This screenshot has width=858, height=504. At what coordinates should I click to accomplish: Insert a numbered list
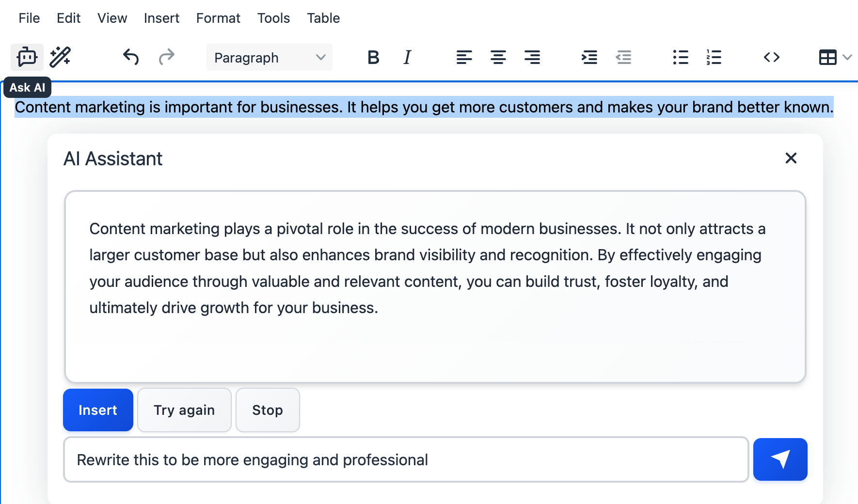(714, 57)
